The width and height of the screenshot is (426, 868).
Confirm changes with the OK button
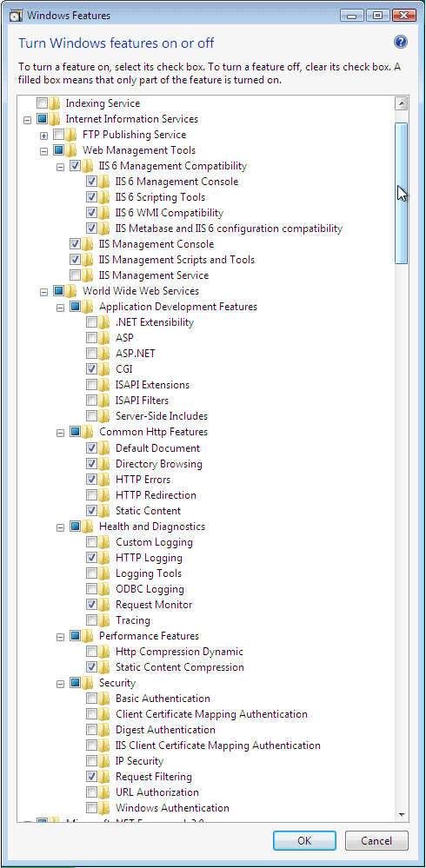304,840
